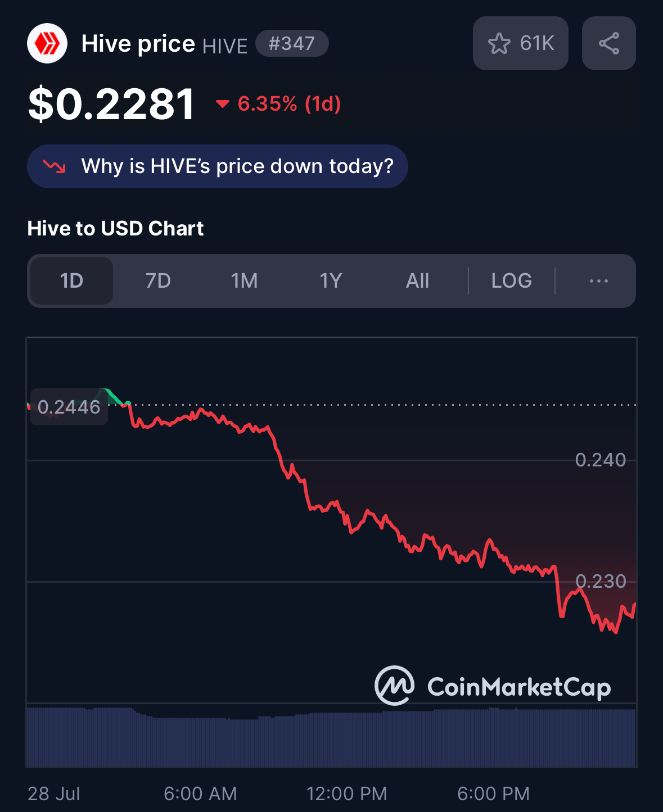Tap the star watchlist icon

[499, 43]
